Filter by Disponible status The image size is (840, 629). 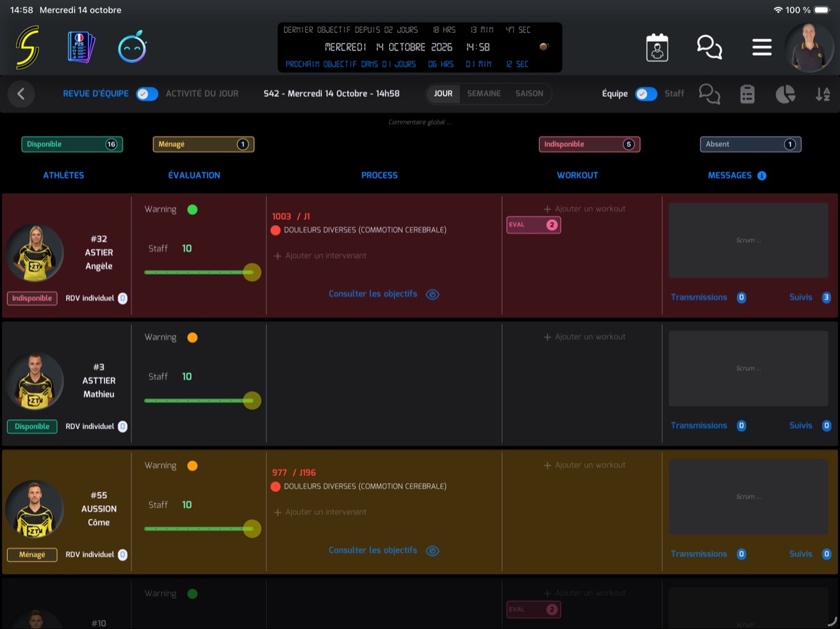point(72,144)
